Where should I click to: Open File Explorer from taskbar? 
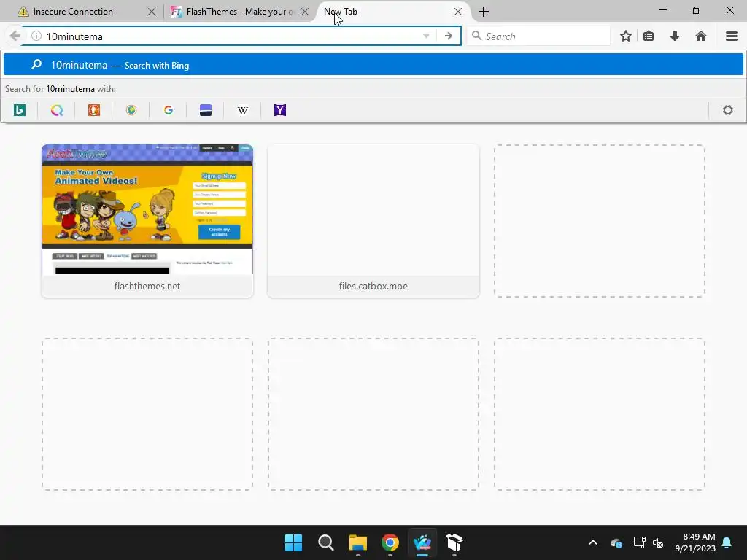pos(357,542)
